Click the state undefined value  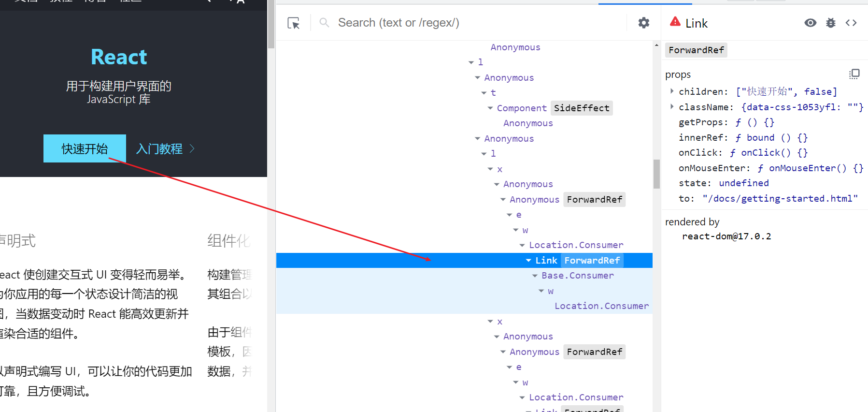coord(744,183)
